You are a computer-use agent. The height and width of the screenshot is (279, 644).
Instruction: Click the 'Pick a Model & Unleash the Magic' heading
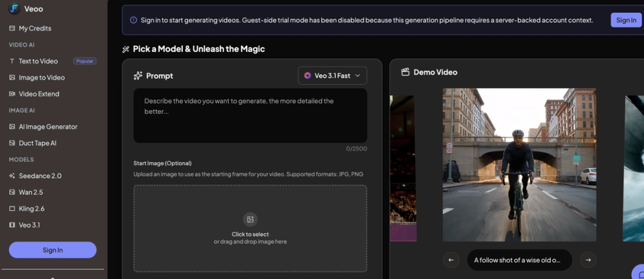(199, 49)
